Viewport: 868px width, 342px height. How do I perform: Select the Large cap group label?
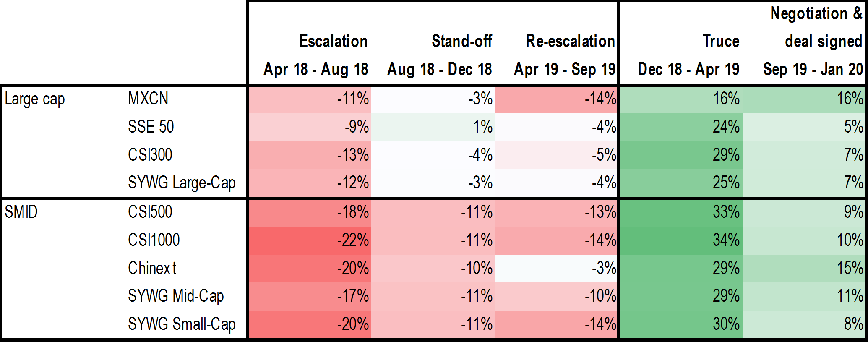(35, 99)
